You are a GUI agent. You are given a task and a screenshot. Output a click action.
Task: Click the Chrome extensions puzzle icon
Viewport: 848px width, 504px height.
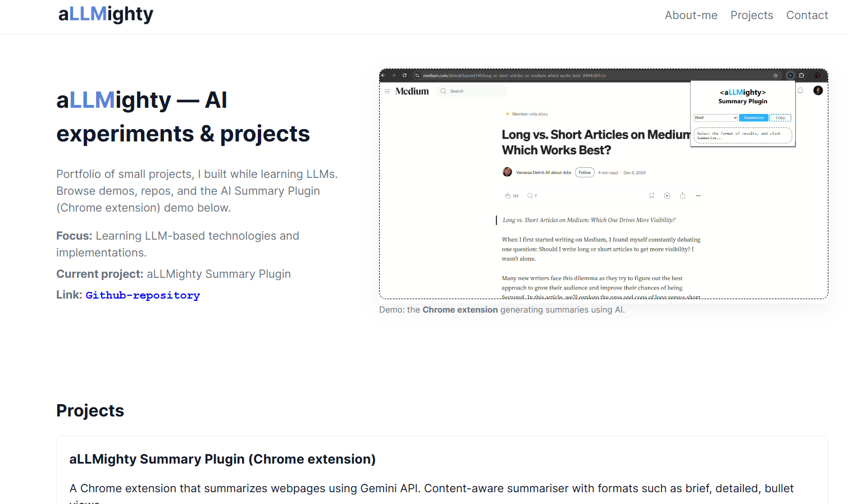click(x=801, y=75)
